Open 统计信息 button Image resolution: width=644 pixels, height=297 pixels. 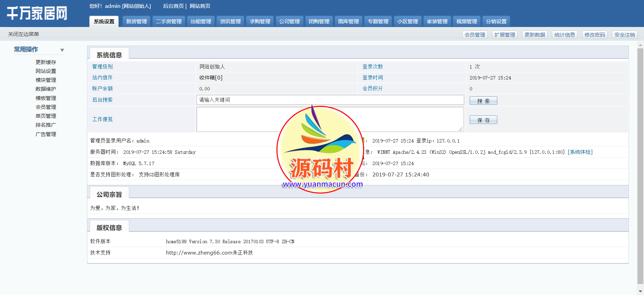(565, 35)
